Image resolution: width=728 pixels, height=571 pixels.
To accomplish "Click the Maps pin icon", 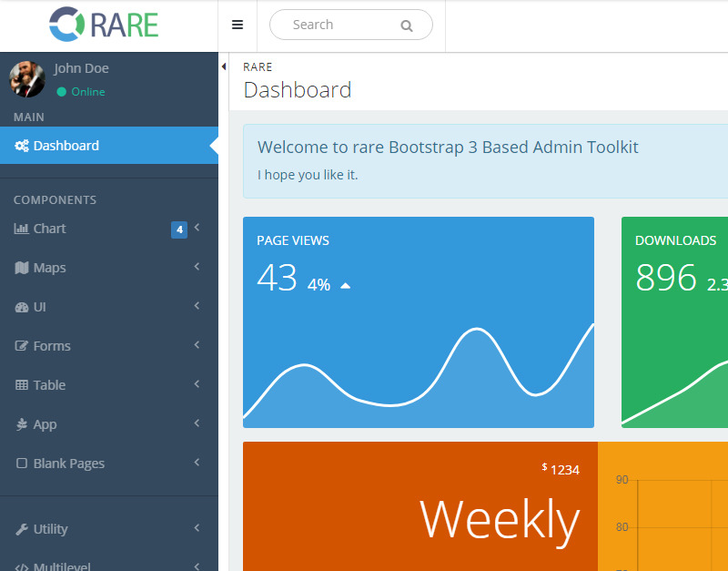I will 22,268.
